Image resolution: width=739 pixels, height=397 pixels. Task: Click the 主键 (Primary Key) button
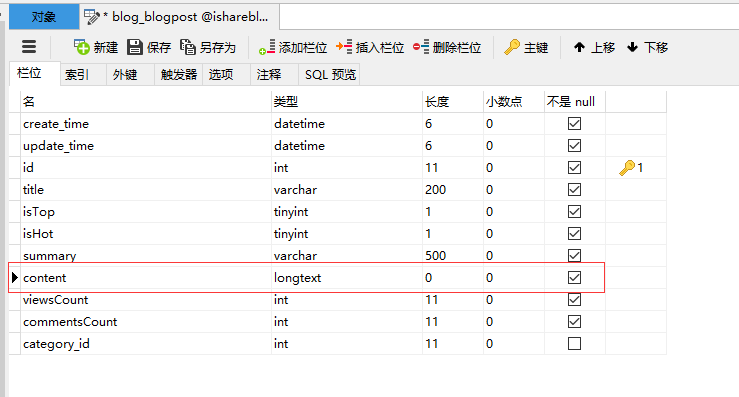[x=526, y=47]
